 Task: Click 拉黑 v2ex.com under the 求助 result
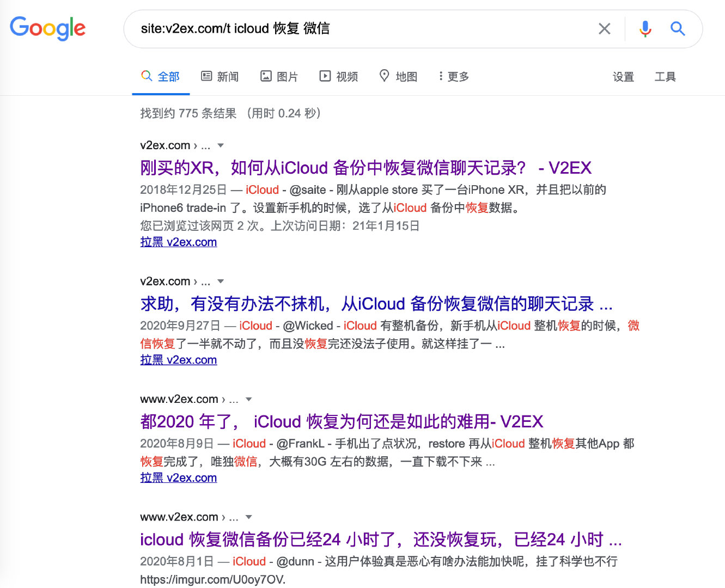(x=179, y=360)
